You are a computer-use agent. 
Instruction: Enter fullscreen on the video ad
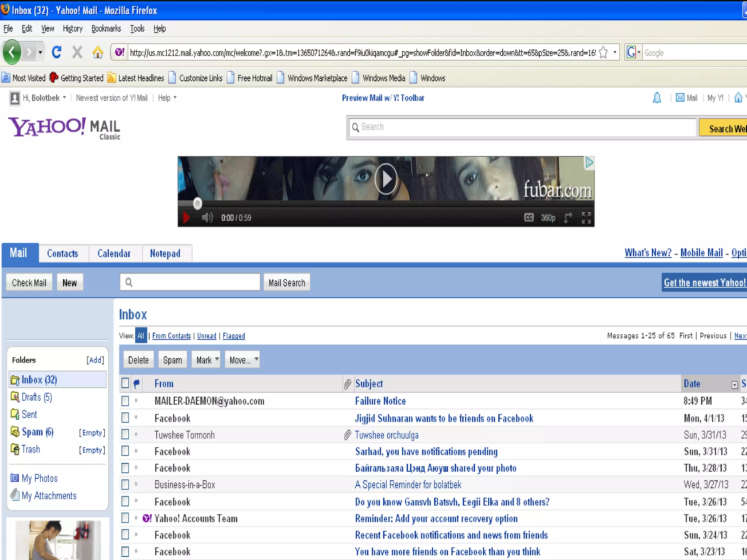coord(586,218)
